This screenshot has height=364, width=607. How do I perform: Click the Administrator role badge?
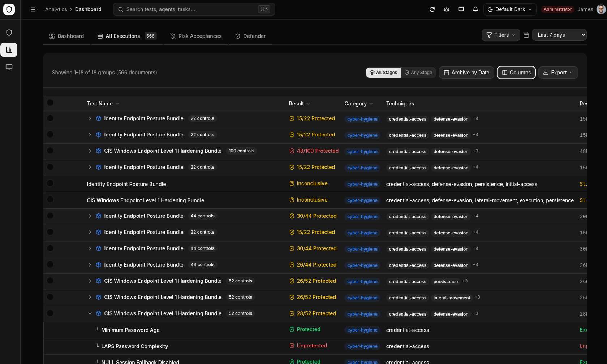click(x=558, y=9)
